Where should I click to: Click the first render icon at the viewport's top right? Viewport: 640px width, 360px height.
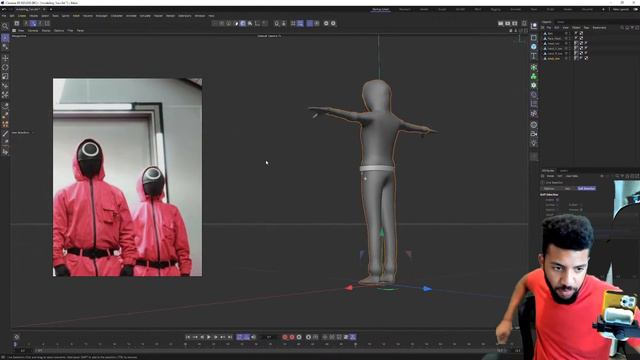(500, 23)
